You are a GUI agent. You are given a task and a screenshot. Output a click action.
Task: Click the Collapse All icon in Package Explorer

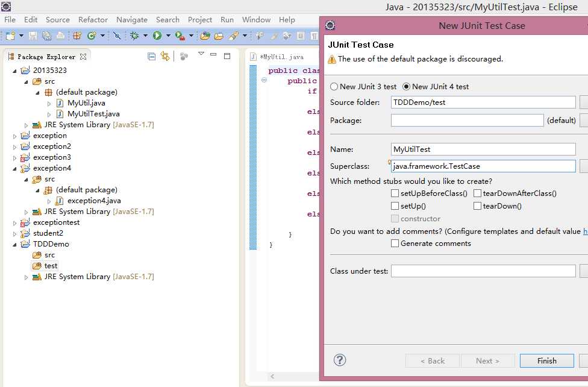pos(151,56)
